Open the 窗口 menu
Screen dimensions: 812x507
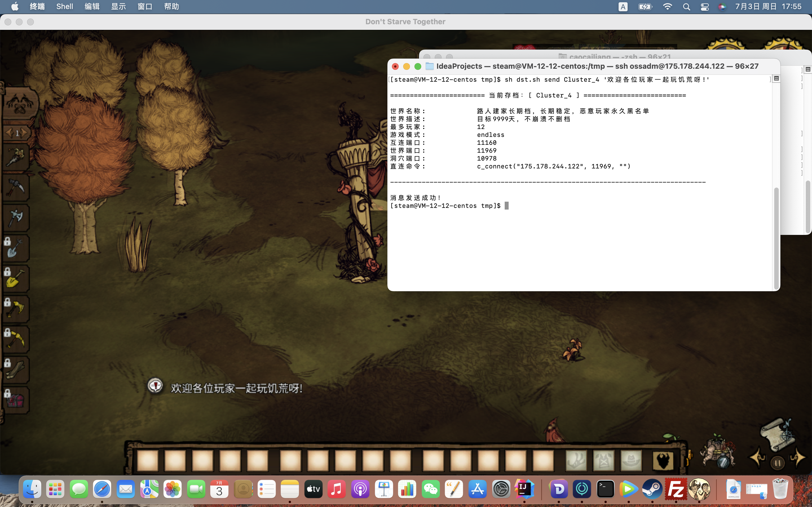(145, 6)
